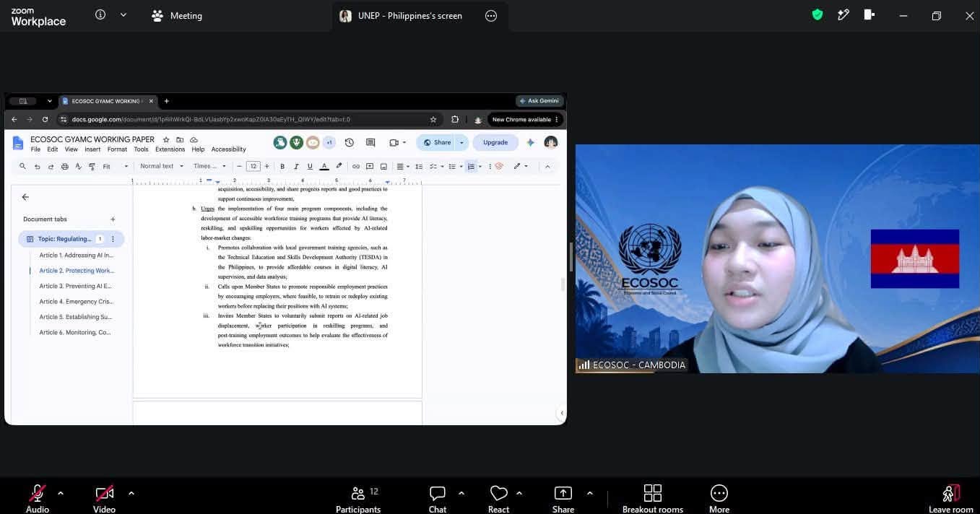Open the Normal text style dropdown

[x=162, y=166]
